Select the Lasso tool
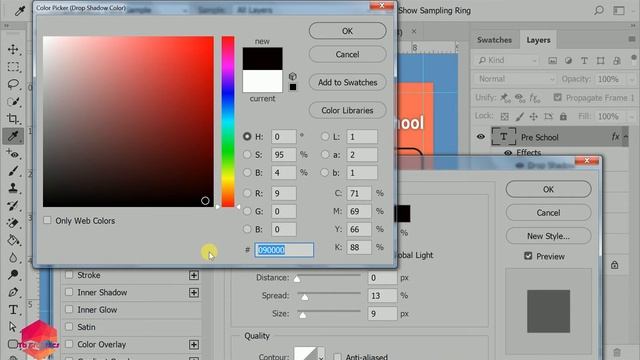 [x=13, y=84]
